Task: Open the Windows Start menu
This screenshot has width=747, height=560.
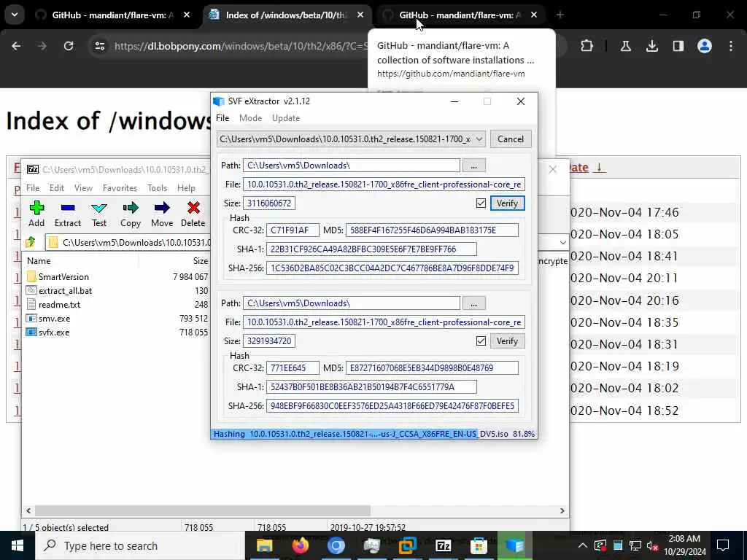Action: tap(18, 545)
